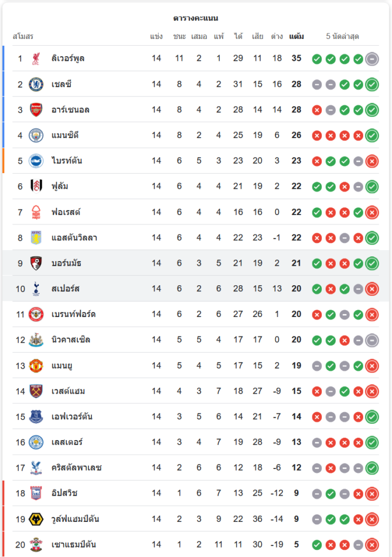Click Southampton's latest match loss indicator
This screenshot has height=557, width=392.
pyautogui.click(x=372, y=544)
